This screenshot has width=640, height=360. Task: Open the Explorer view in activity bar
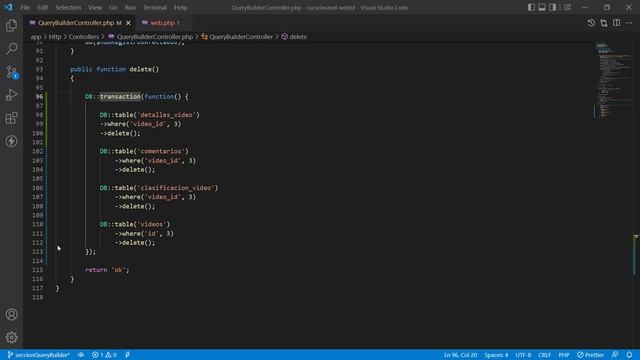[11, 26]
